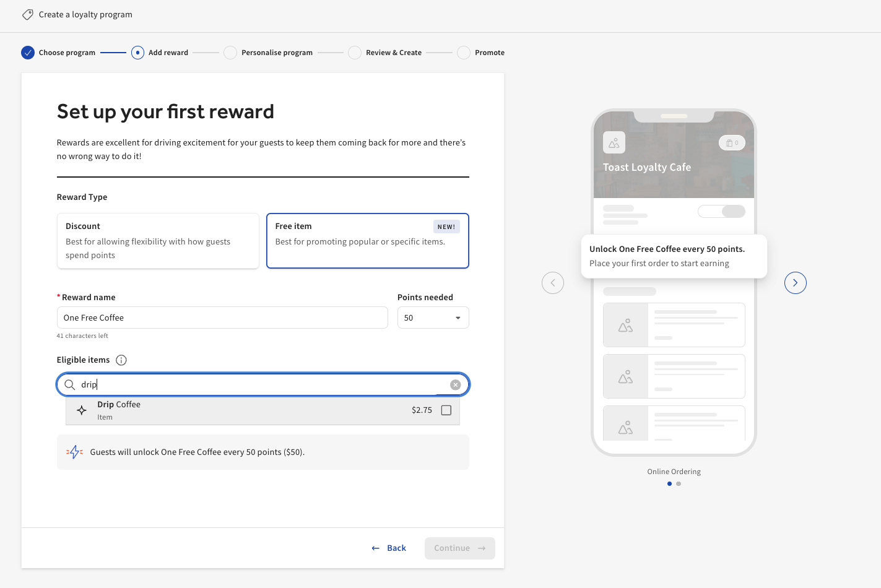Click the right chevron on the phone preview
This screenshot has width=881, height=588.
tap(795, 283)
